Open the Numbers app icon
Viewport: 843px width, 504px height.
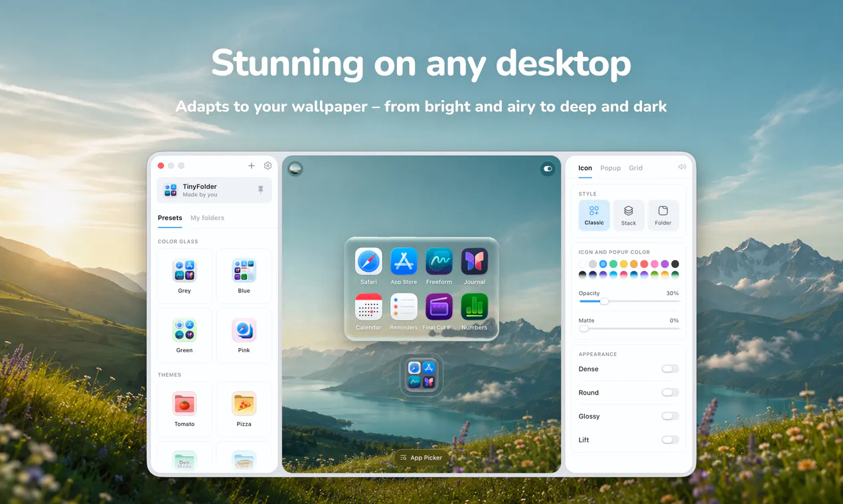point(474,307)
